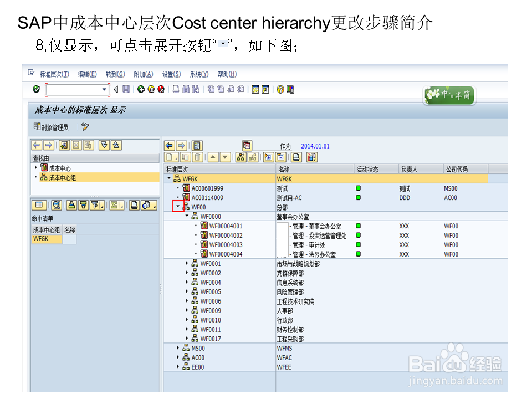Click inside the command input field

(74, 90)
